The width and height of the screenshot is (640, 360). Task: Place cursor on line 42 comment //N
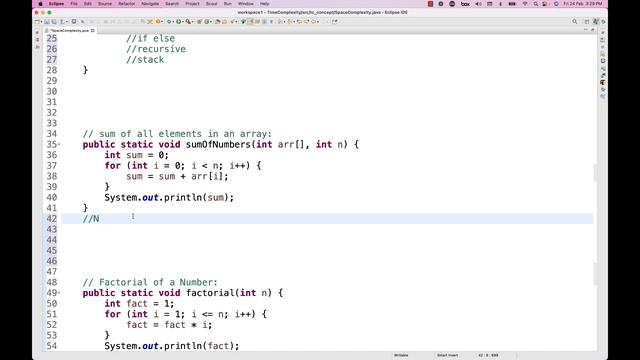pos(91,219)
